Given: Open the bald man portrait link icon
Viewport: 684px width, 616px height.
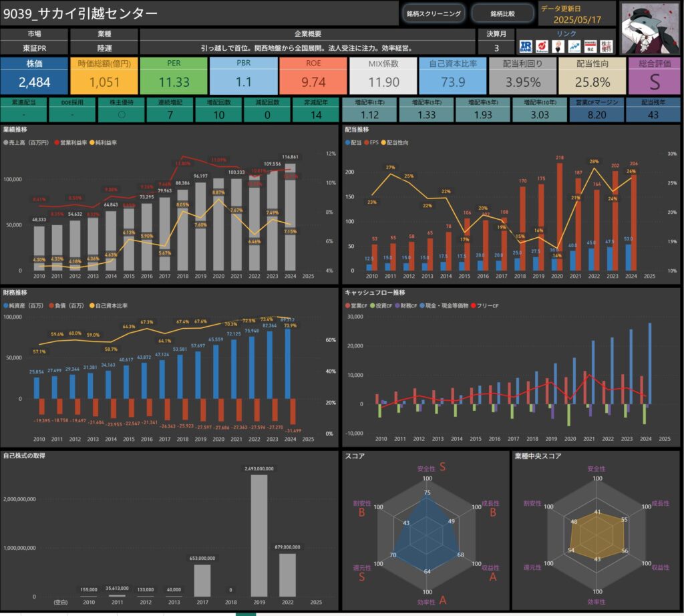Looking at the screenshot, I should pos(558,47).
